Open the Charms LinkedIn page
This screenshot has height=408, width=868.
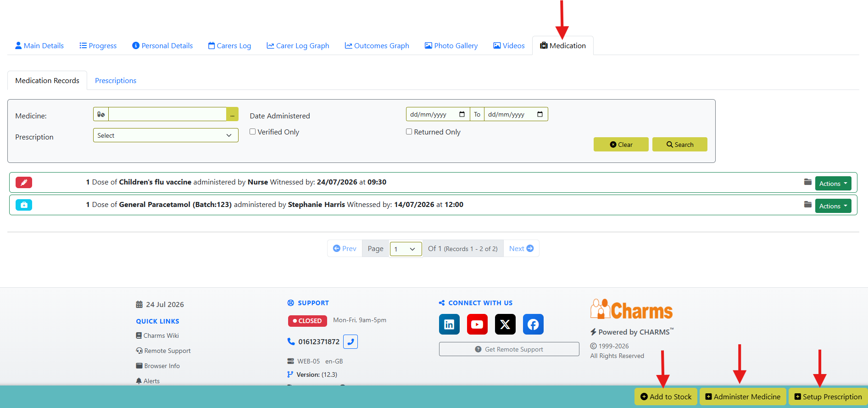449,324
